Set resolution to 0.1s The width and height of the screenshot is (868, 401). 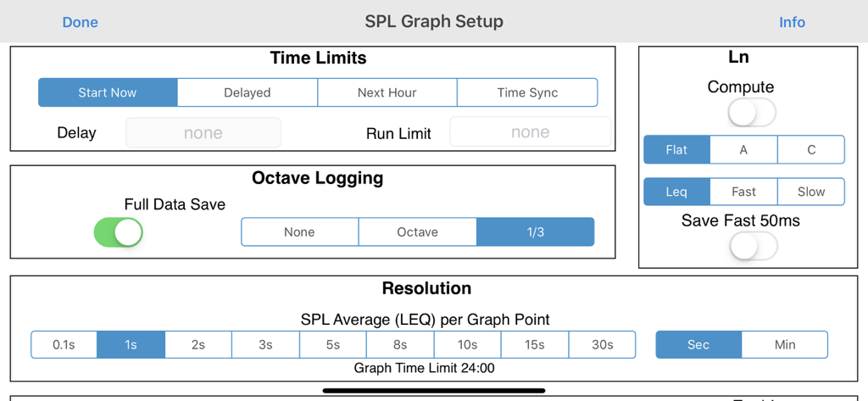64,344
